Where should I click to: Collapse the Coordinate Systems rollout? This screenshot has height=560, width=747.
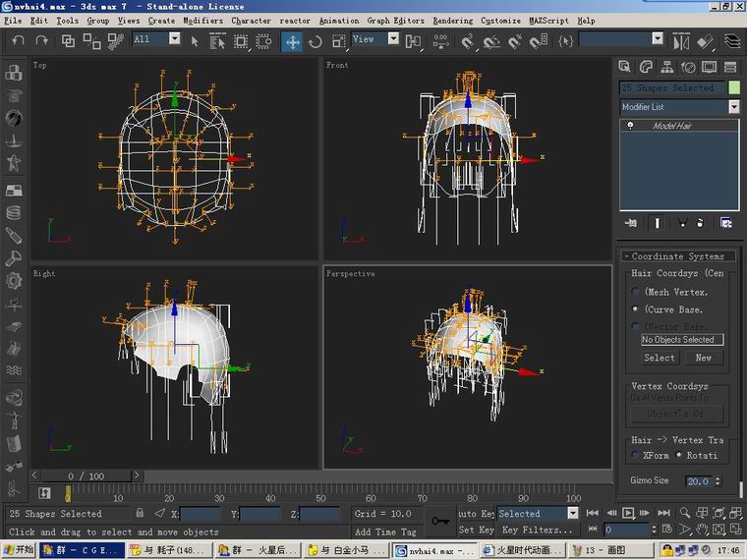[x=677, y=256]
